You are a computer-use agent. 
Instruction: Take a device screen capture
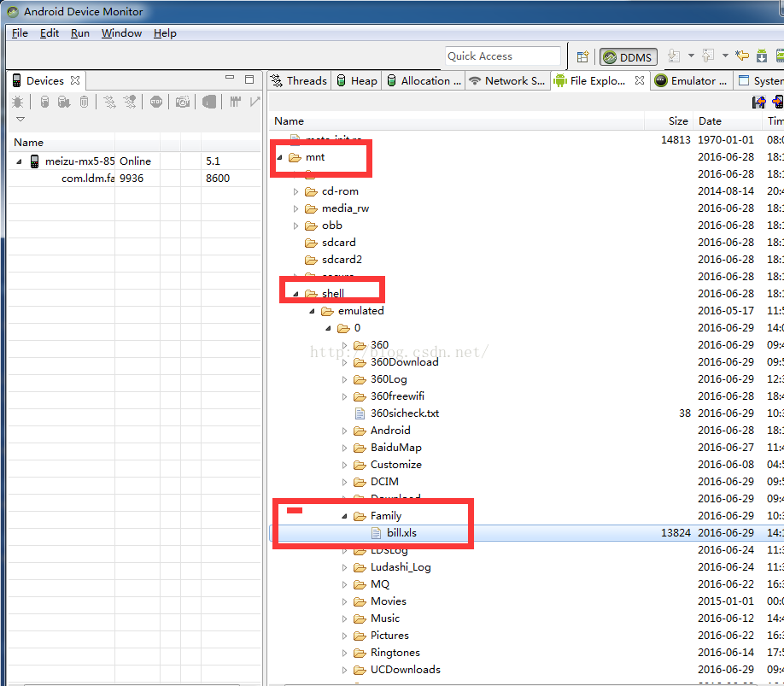(x=183, y=102)
